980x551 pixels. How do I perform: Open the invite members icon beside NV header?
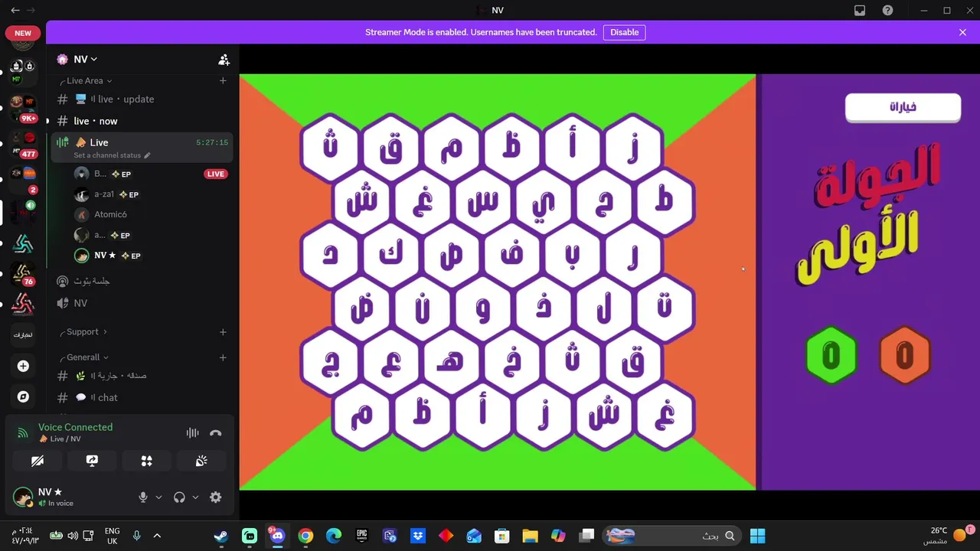point(224,60)
